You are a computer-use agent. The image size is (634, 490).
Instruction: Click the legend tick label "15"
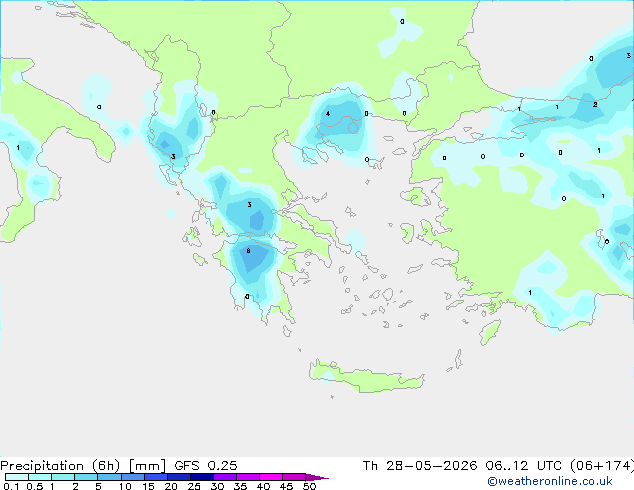(148, 486)
